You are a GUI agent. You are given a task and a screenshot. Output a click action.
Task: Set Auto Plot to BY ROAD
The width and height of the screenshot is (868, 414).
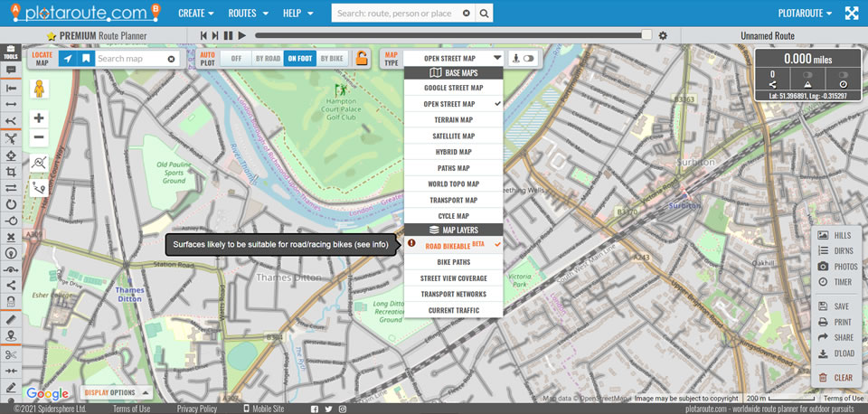(268, 59)
